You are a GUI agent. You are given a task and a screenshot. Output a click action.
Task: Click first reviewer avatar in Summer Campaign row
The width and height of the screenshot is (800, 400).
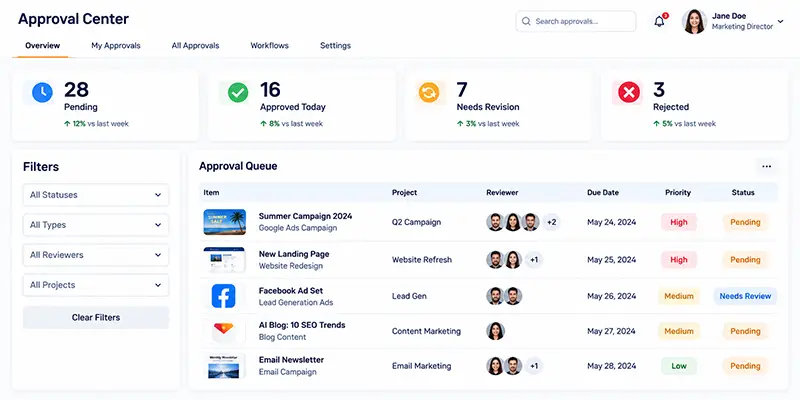pos(495,222)
